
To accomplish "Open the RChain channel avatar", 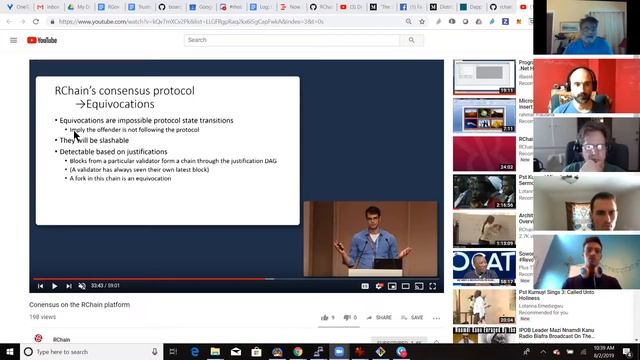I will click(38, 338).
